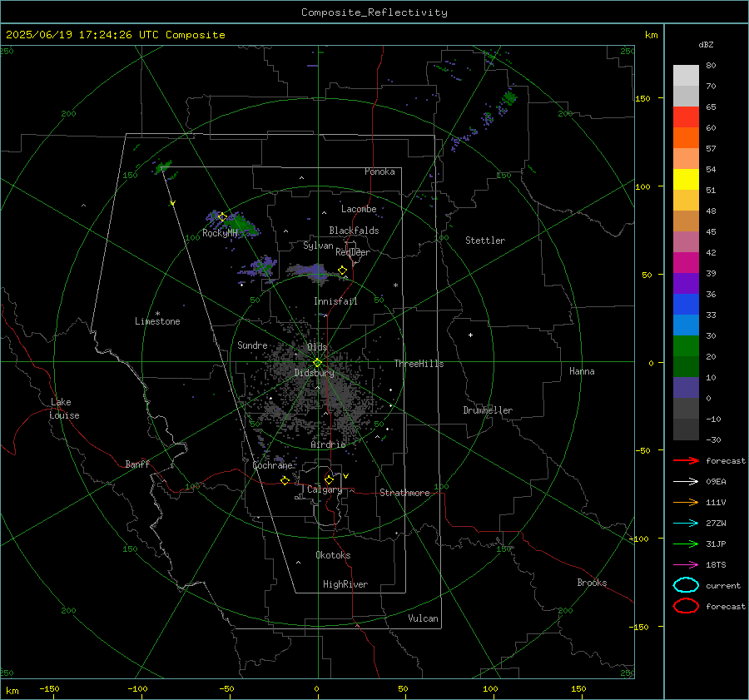Click the purple echo patch west of RedDeer
The image size is (749, 700).
point(310,273)
